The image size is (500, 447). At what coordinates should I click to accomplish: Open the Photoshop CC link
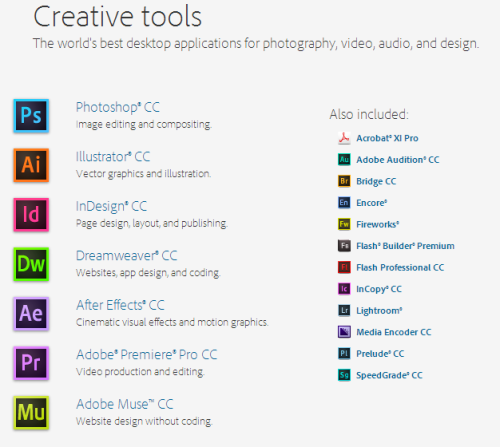pos(118,107)
